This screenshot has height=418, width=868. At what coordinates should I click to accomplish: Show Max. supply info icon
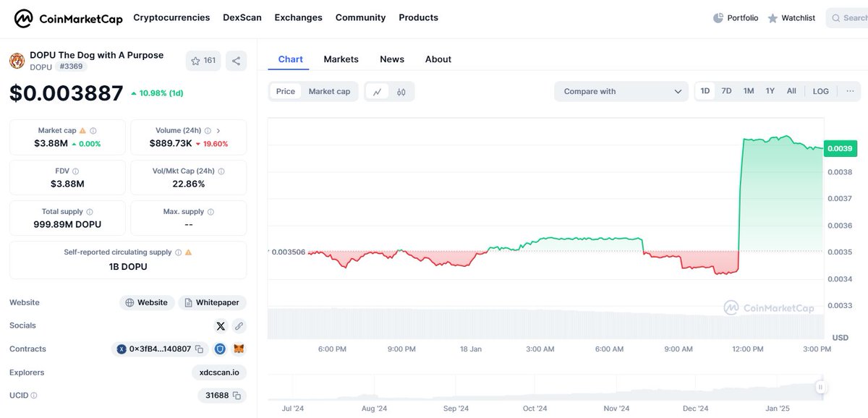211,212
